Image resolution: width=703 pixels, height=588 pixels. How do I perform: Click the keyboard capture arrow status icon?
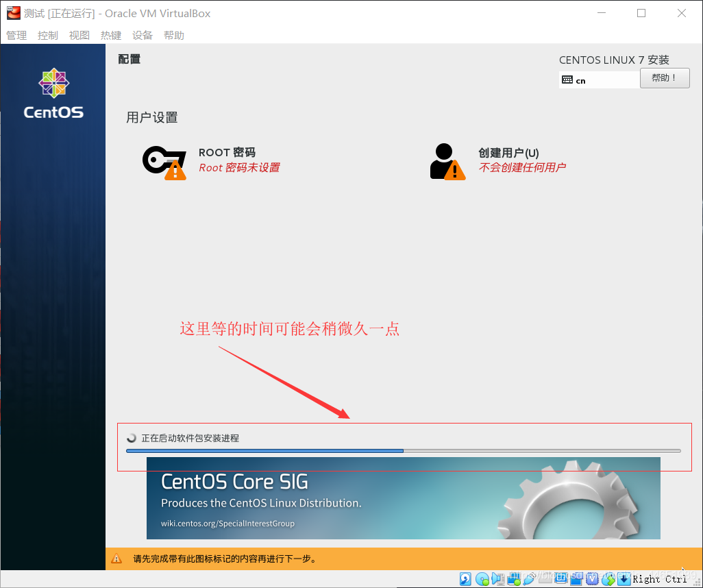click(624, 579)
